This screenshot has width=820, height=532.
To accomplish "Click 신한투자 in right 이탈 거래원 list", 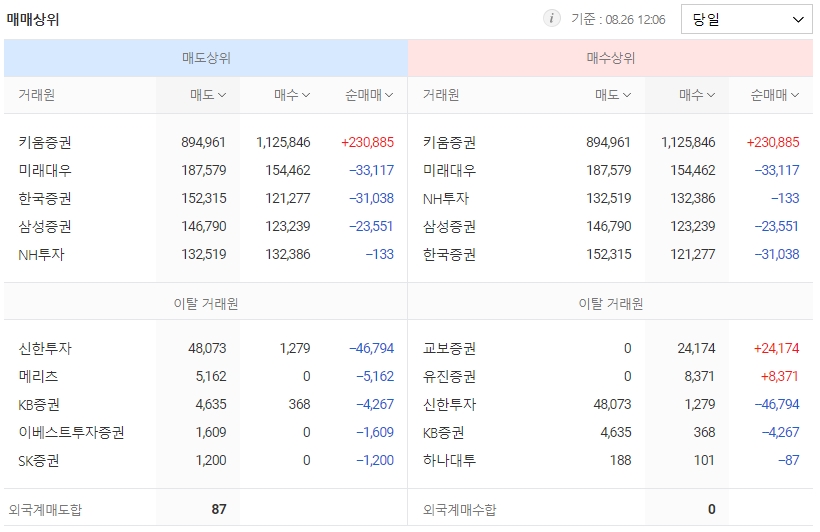I will [449, 404].
